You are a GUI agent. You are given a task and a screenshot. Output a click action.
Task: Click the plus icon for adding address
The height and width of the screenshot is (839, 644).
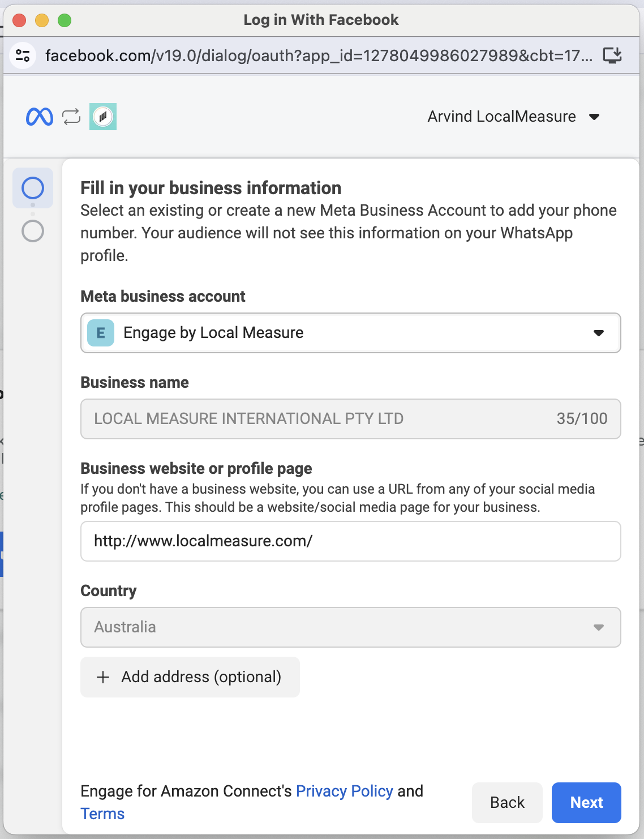(x=103, y=677)
